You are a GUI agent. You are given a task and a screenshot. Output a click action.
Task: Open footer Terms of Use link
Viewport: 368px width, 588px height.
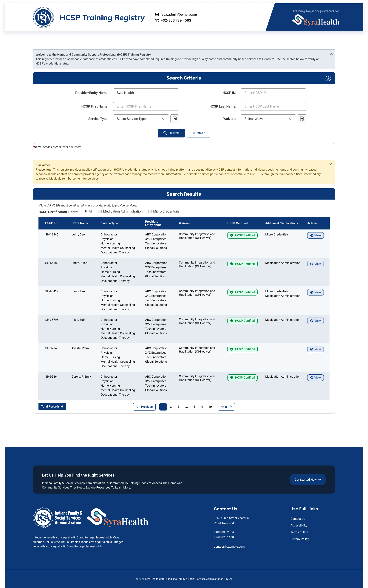tap(299, 532)
